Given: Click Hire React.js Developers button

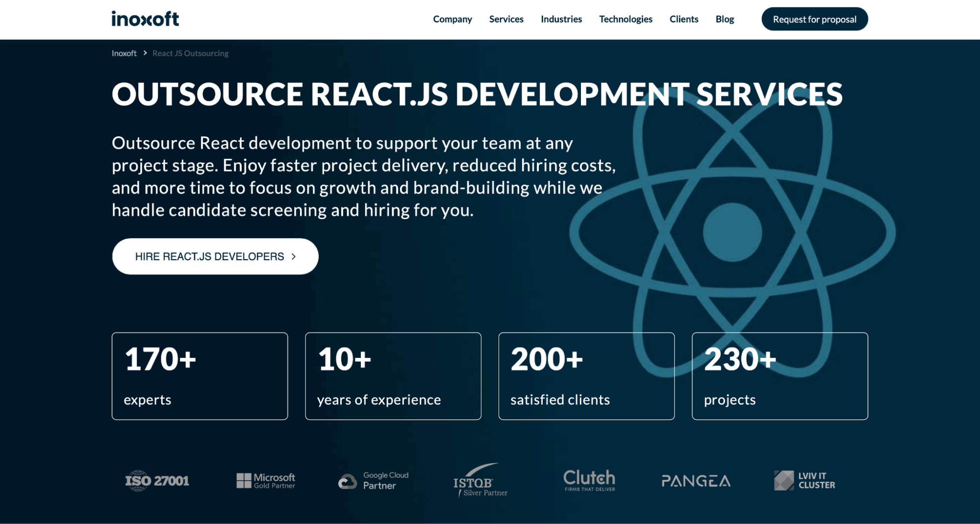Looking at the screenshot, I should (215, 255).
